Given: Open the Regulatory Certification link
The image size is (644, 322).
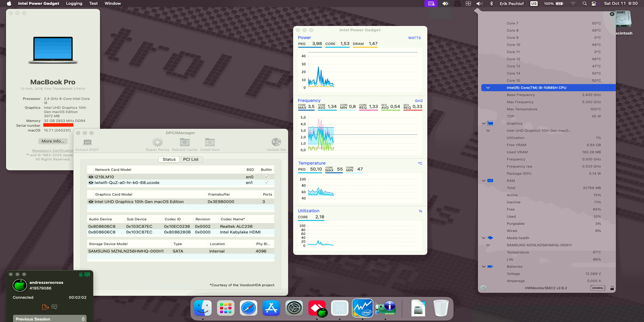Looking at the screenshot, I should tap(52, 150).
